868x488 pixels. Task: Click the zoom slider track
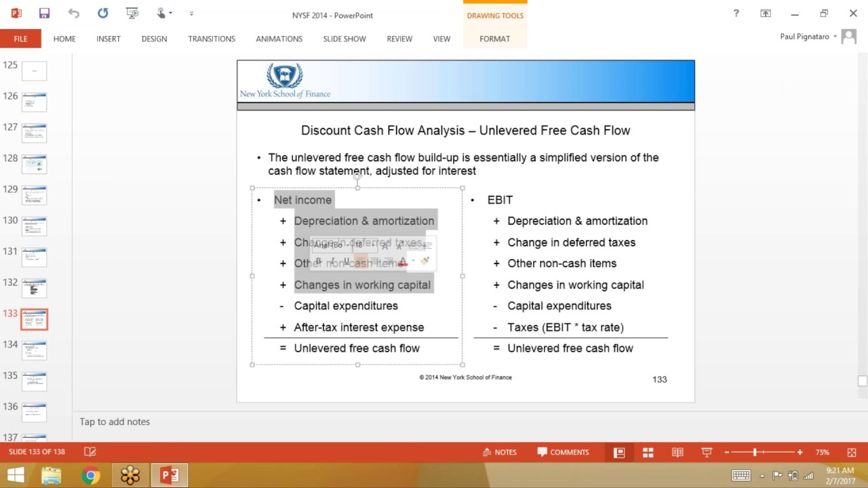tap(764, 452)
